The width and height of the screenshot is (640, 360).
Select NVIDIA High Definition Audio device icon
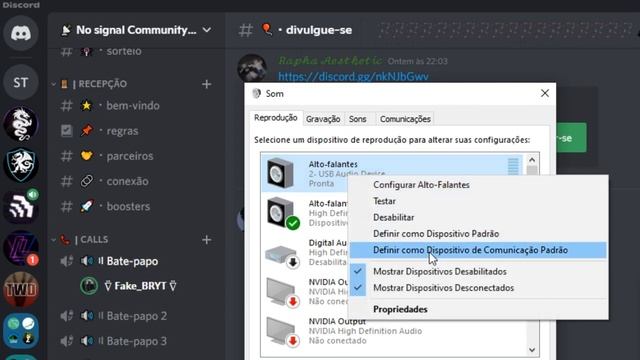coord(282,331)
